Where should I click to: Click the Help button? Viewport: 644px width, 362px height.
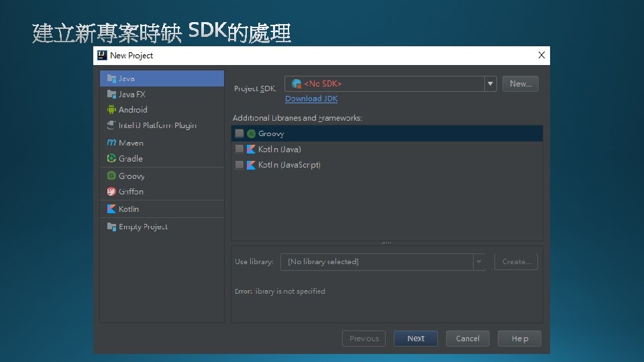click(519, 339)
